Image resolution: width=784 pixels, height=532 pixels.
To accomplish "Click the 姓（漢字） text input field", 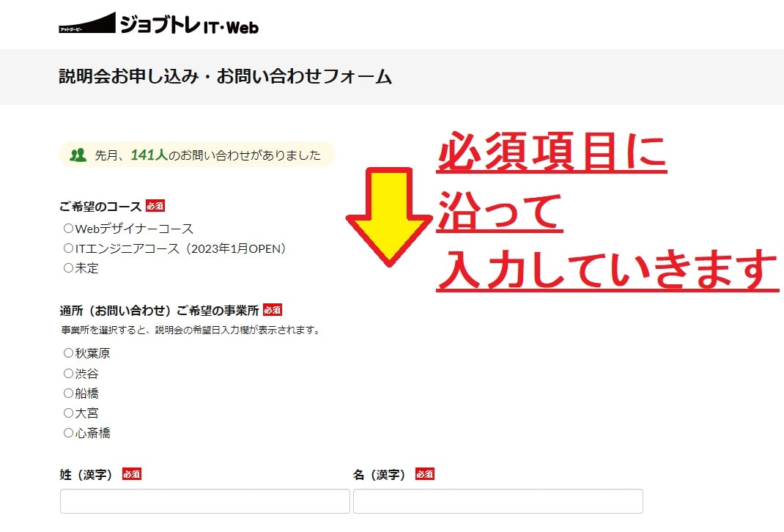I will click(205, 501).
